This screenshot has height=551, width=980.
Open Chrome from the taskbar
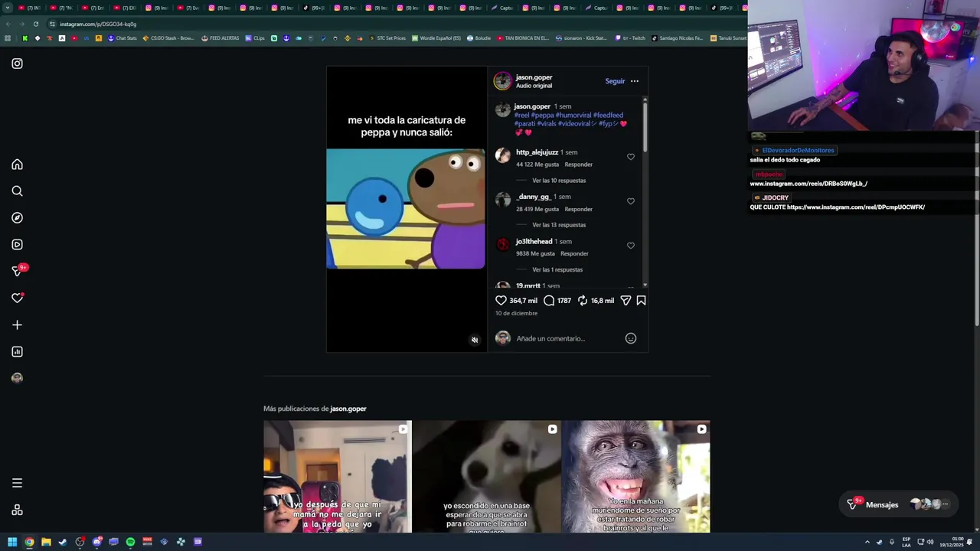click(29, 542)
